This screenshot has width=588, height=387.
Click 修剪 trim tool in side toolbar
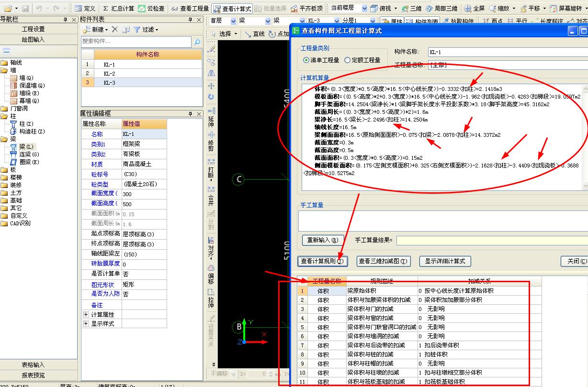(x=211, y=141)
